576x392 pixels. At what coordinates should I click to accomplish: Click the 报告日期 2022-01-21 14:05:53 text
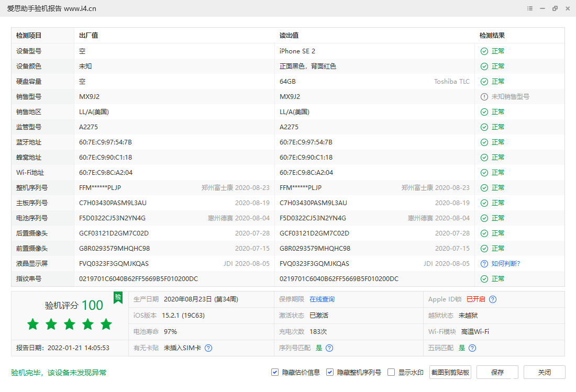pos(63,348)
